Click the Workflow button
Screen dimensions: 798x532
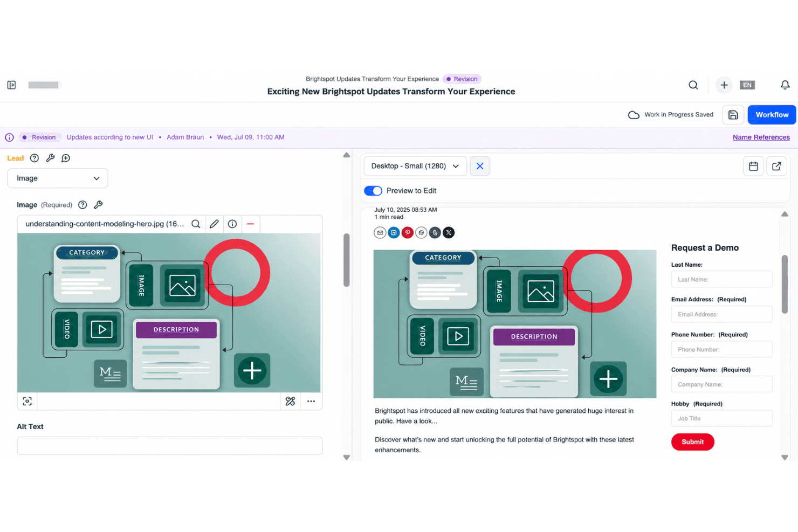pos(772,115)
